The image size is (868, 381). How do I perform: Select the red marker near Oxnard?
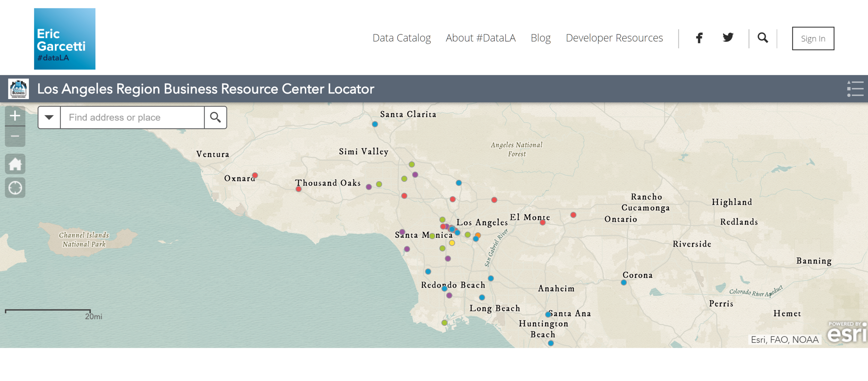point(255,175)
